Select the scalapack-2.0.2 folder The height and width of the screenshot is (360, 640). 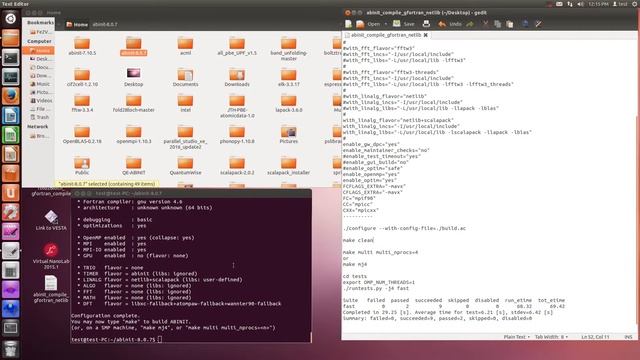pyautogui.click(x=237, y=166)
